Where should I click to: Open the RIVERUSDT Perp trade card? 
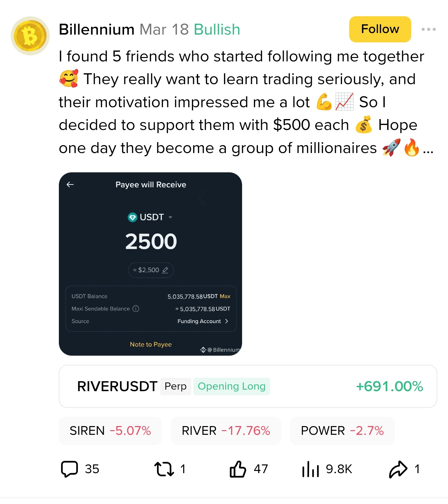pos(248,386)
